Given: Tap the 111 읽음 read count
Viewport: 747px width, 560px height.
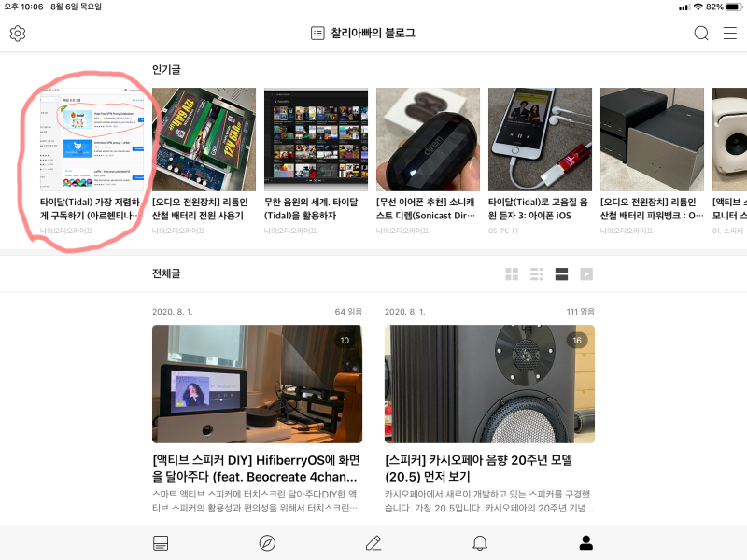Looking at the screenshot, I should coord(580,312).
